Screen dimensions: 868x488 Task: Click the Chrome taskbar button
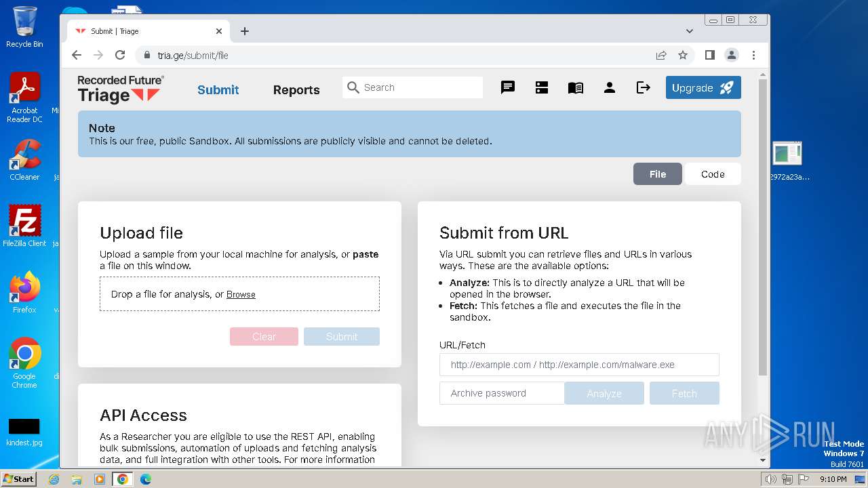[x=123, y=479]
